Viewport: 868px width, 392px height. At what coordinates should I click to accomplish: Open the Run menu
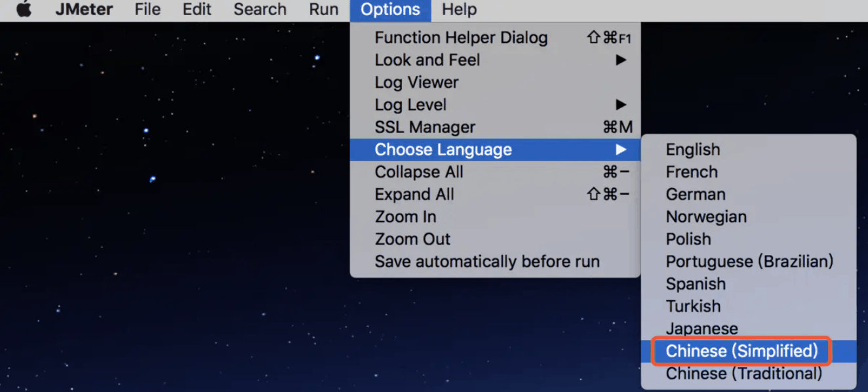(324, 10)
